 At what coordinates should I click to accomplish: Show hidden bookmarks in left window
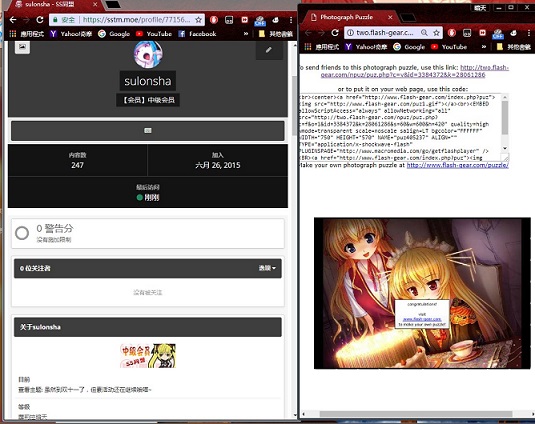tap(246, 34)
